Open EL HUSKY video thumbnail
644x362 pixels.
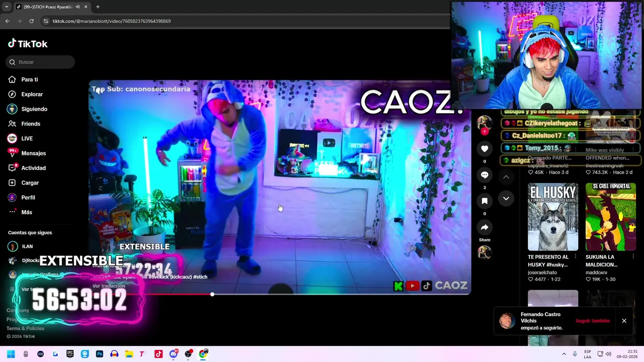point(553,217)
